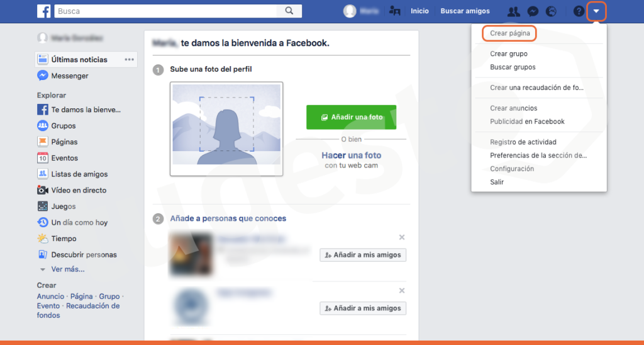Select Crear anuncios in the menu
This screenshot has height=345, width=644.
click(513, 108)
